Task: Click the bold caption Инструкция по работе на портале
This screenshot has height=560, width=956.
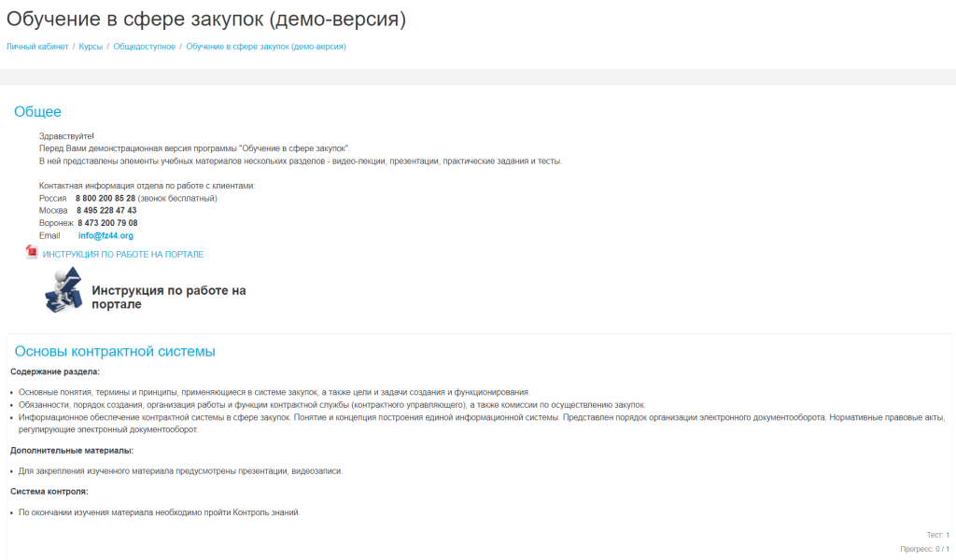Action: point(168,297)
